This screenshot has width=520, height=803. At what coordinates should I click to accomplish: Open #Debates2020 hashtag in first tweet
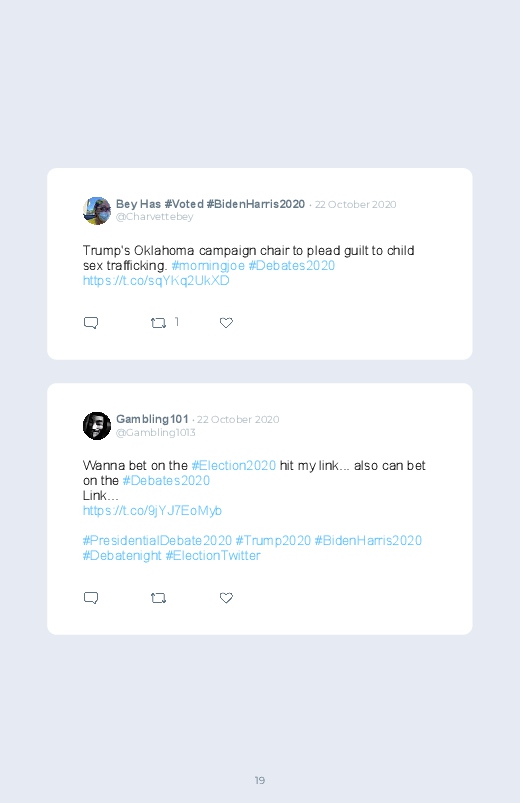[292, 266]
